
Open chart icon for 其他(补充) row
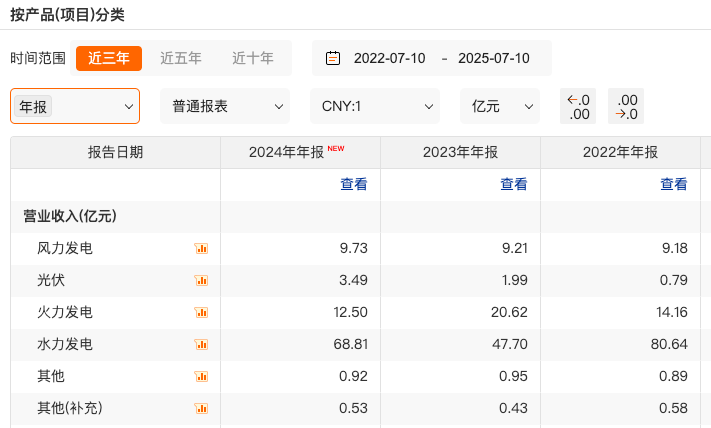(x=201, y=409)
